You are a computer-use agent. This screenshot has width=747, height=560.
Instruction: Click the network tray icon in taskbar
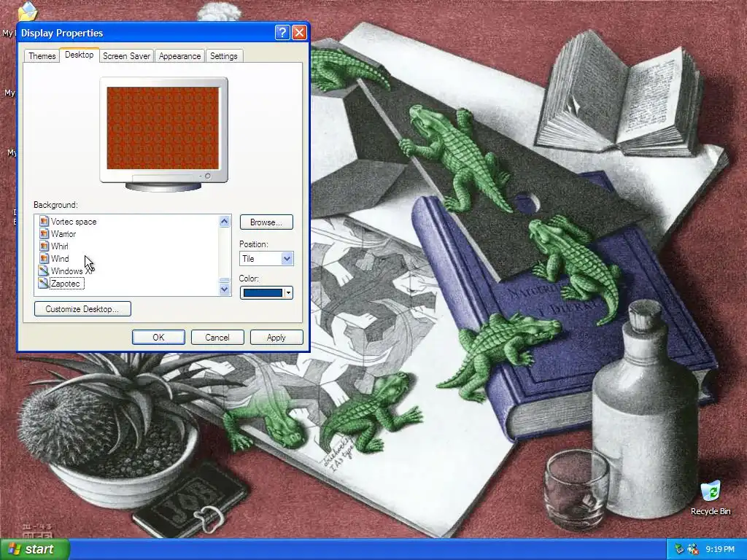pos(679,549)
